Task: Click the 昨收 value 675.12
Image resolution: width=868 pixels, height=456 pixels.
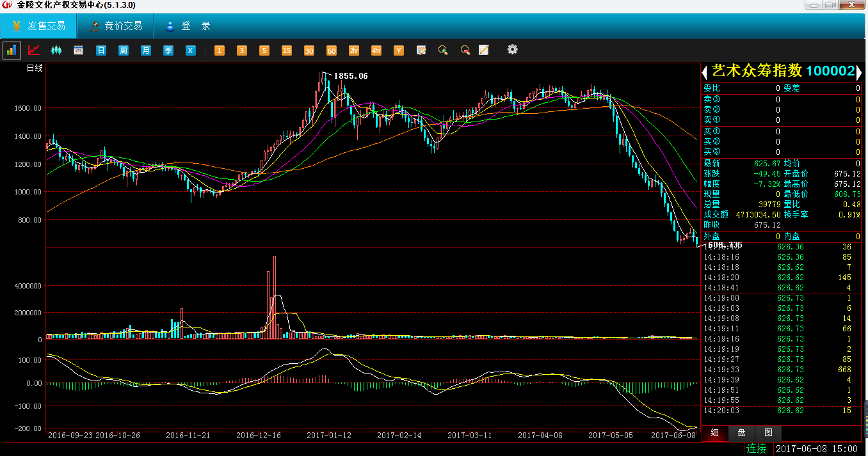Action: 767,225
